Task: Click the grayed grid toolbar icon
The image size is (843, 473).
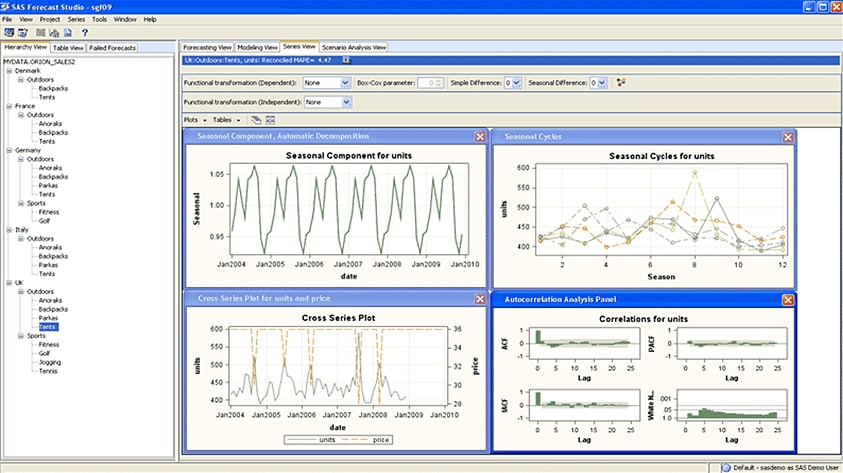Action: [41, 33]
